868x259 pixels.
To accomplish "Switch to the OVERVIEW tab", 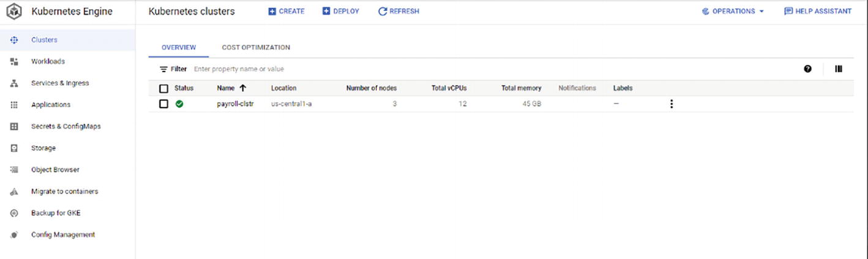I will tap(179, 47).
